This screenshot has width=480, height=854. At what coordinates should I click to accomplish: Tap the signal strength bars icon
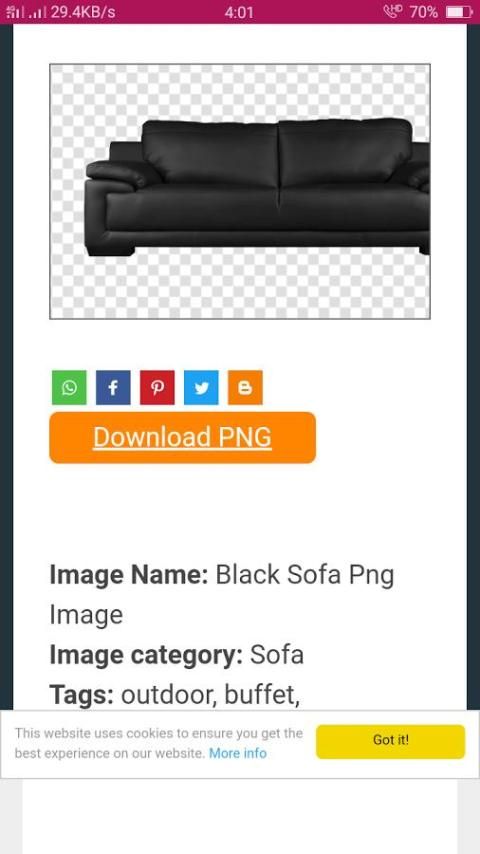pos(25,11)
